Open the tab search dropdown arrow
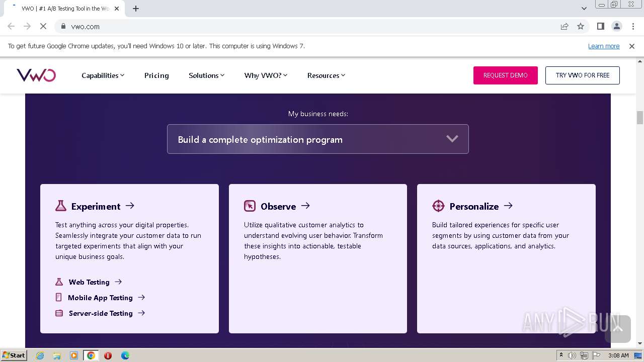644x362 pixels. (584, 9)
